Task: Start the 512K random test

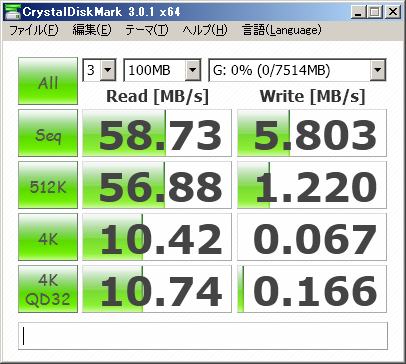Action: point(48,185)
